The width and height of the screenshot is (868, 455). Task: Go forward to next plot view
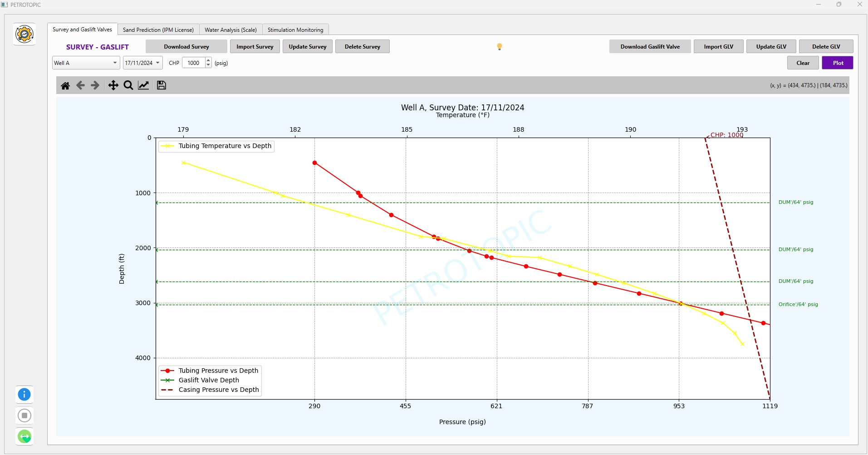[95, 85]
